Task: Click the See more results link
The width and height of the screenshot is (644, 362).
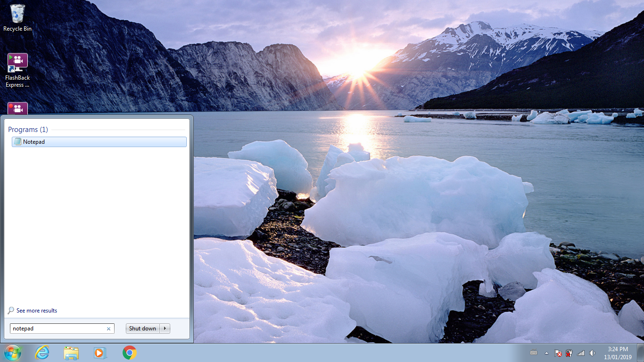Action: [36, 311]
